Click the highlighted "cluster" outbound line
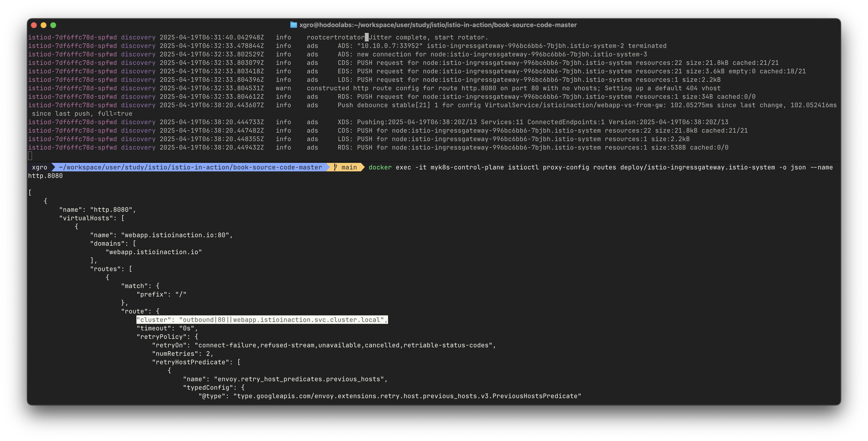This screenshot has height=441, width=868. [x=262, y=320]
